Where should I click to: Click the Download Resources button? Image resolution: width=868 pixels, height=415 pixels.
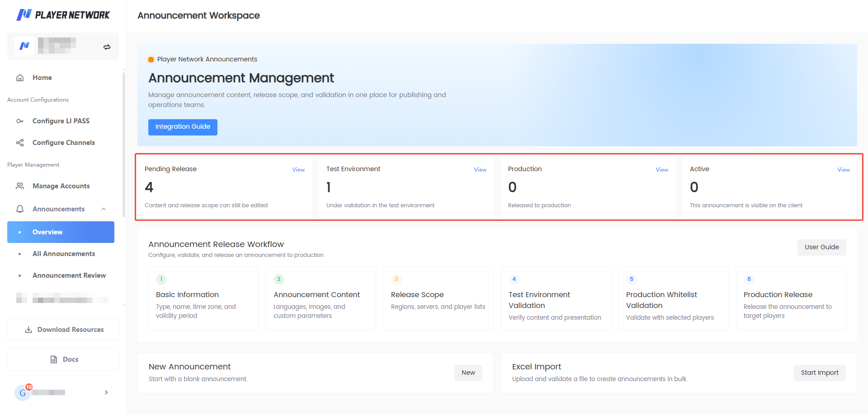(63, 330)
